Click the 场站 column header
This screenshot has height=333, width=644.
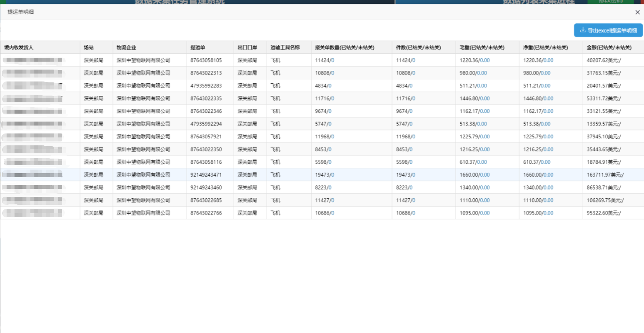88,48
